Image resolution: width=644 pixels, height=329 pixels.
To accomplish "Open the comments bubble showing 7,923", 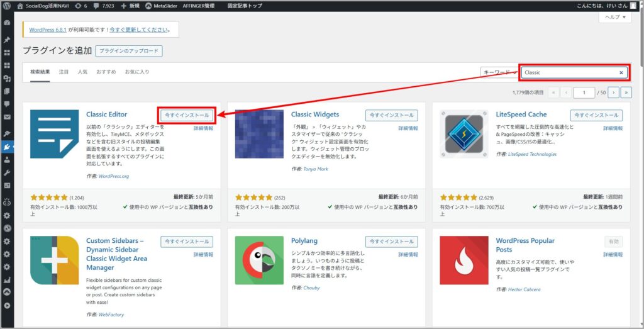I will click(x=103, y=6).
